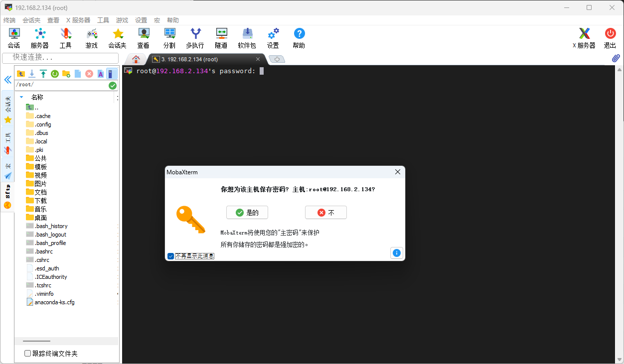Click 不 to decline saving password
The width and height of the screenshot is (624, 364).
click(x=326, y=213)
